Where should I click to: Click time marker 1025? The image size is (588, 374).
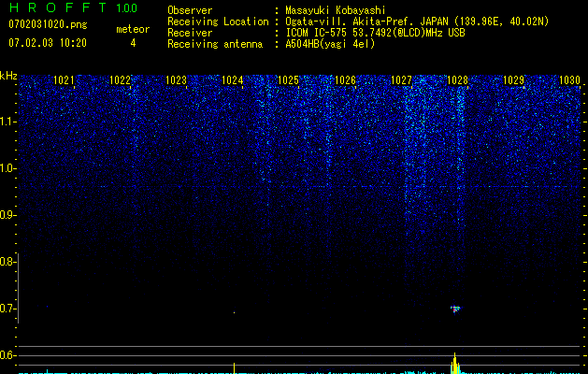pos(288,80)
